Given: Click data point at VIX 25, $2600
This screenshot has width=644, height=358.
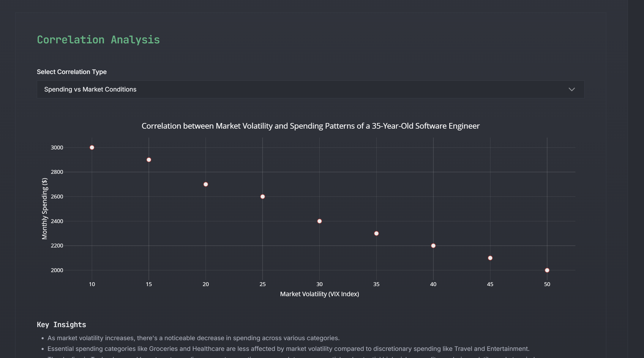Looking at the screenshot, I should (263, 197).
